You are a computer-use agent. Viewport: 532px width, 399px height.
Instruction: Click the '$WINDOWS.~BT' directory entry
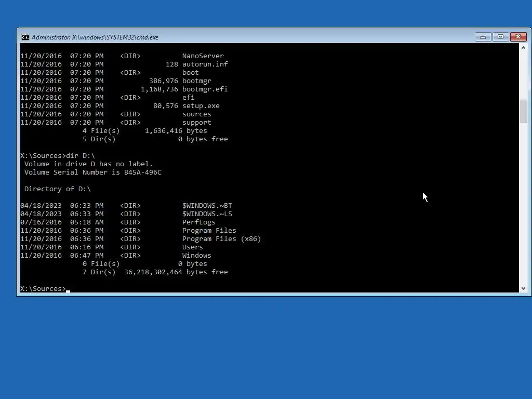207,206
